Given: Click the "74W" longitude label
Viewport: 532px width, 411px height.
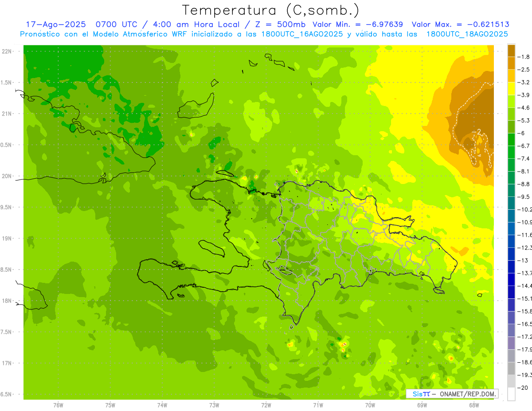Looking at the screenshot, I should (162, 405).
